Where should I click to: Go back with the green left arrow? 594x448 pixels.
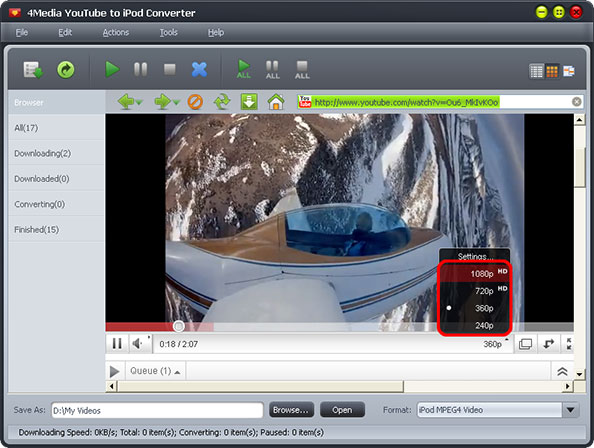(125, 102)
